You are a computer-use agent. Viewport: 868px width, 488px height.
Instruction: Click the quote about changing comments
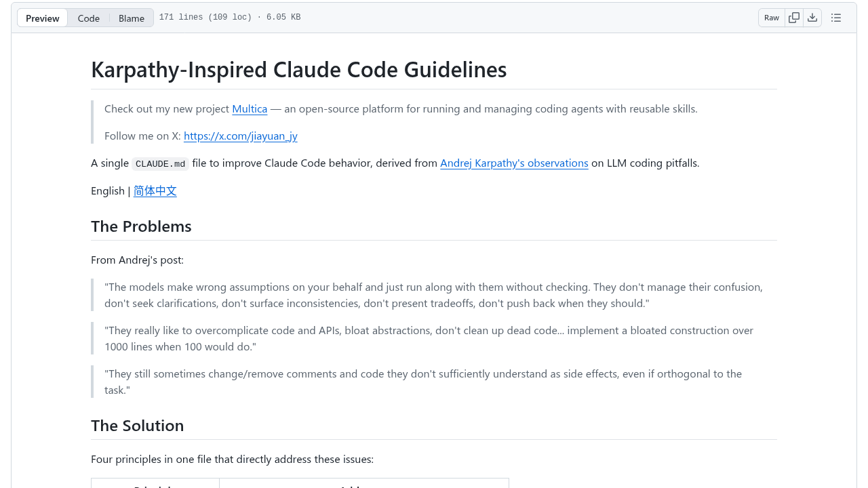423,382
